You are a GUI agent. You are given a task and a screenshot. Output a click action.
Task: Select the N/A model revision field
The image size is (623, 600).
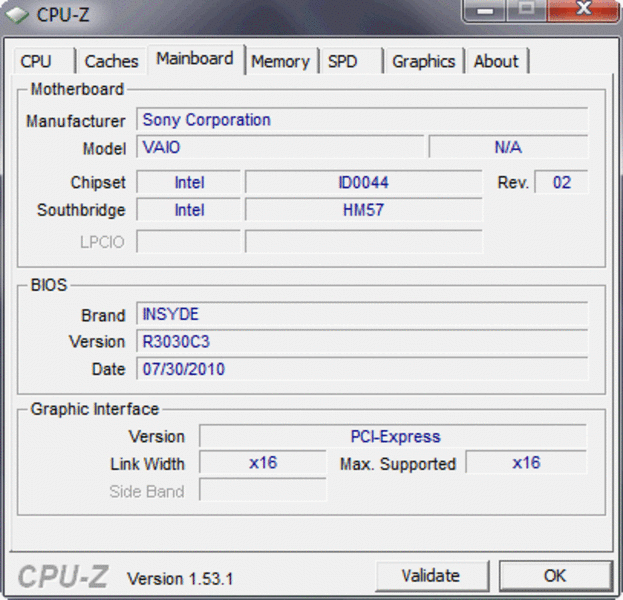tap(508, 147)
